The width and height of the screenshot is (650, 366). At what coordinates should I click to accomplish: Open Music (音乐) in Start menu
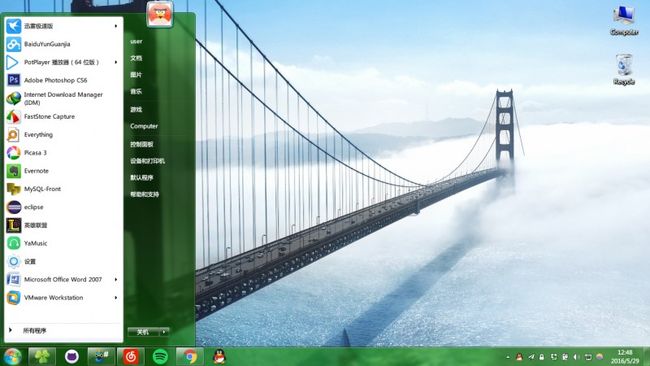coord(136,92)
